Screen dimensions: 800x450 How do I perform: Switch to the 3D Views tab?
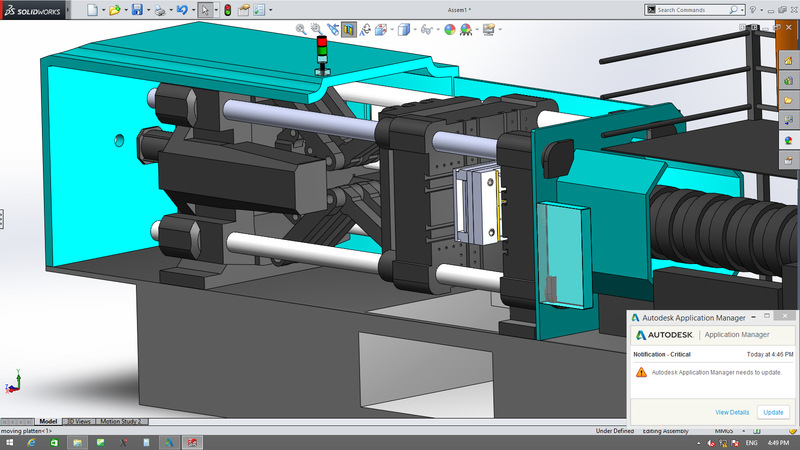tap(79, 421)
